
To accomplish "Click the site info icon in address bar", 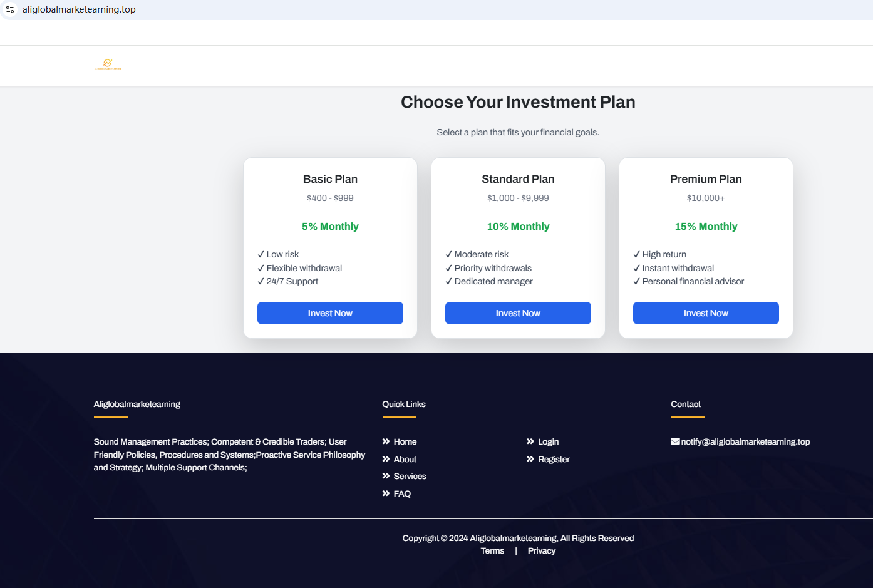I will pyautogui.click(x=10, y=9).
